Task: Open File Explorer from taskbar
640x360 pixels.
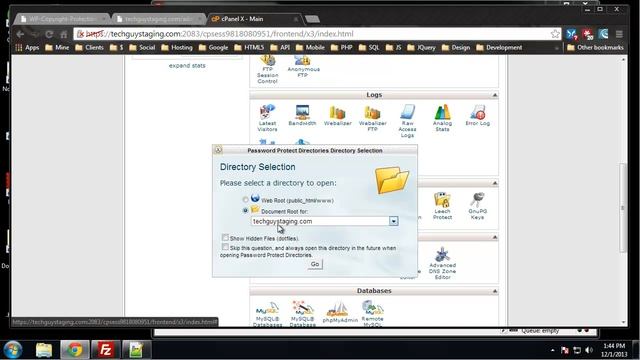Action: (x=44, y=350)
